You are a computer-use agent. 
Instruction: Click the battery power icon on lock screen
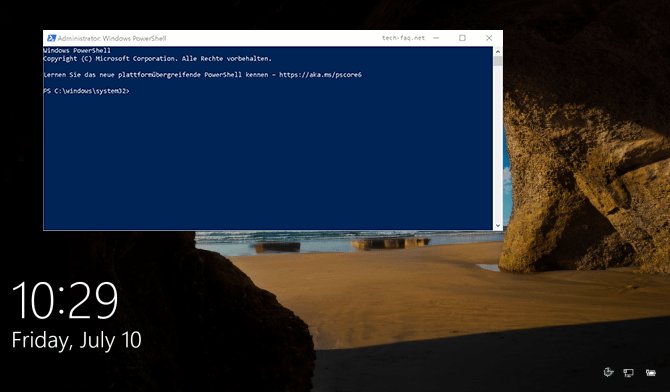point(651,373)
